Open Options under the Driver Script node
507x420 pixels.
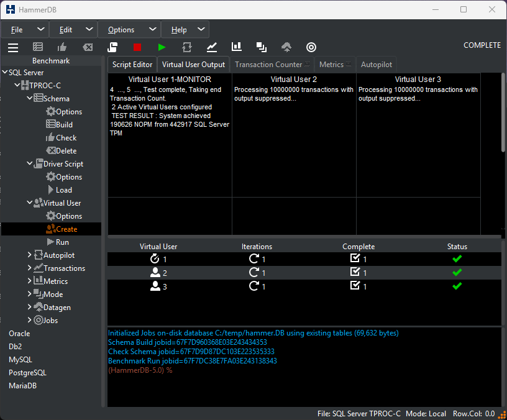(x=64, y=177)
